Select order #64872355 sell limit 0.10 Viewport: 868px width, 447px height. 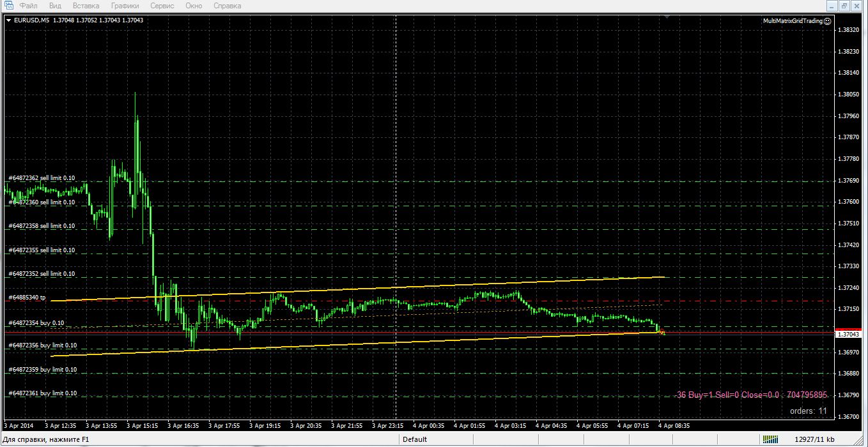[42, 250]
